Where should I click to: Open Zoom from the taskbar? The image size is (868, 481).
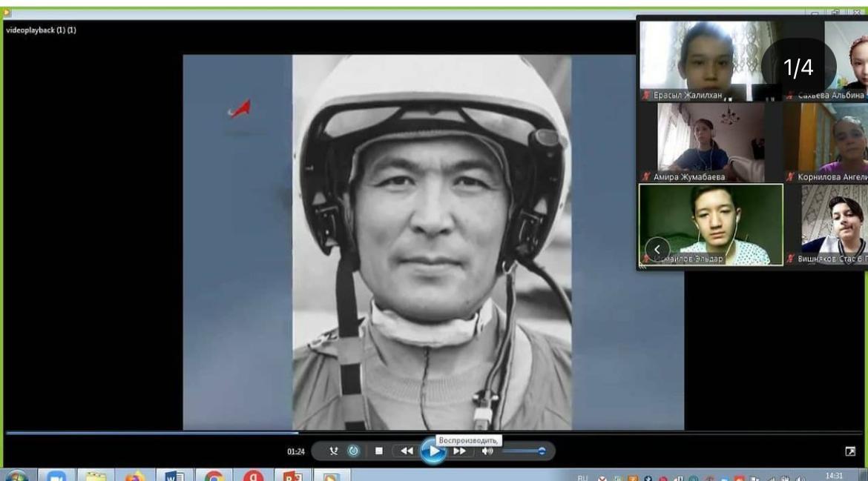[56, 476]
